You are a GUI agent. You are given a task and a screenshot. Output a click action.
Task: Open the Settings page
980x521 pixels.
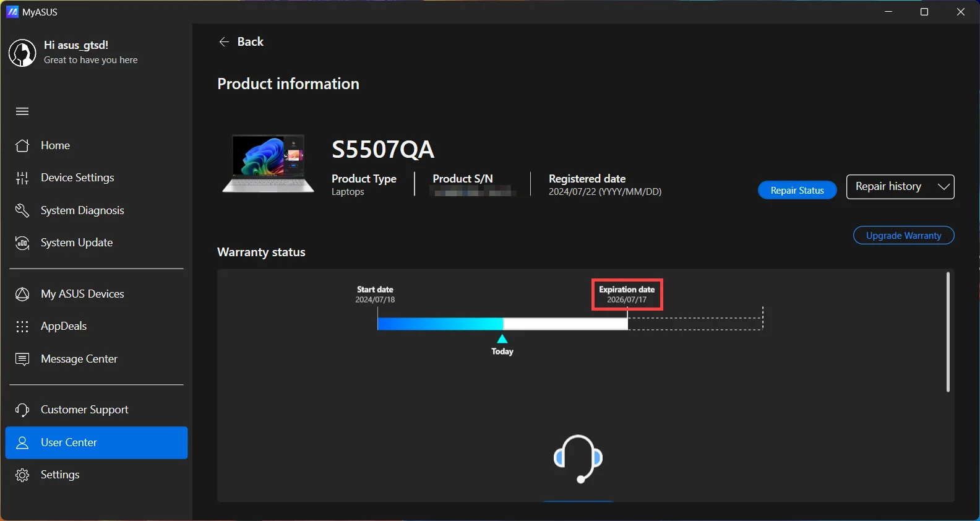pyautogui.click(x=97, y=475)
